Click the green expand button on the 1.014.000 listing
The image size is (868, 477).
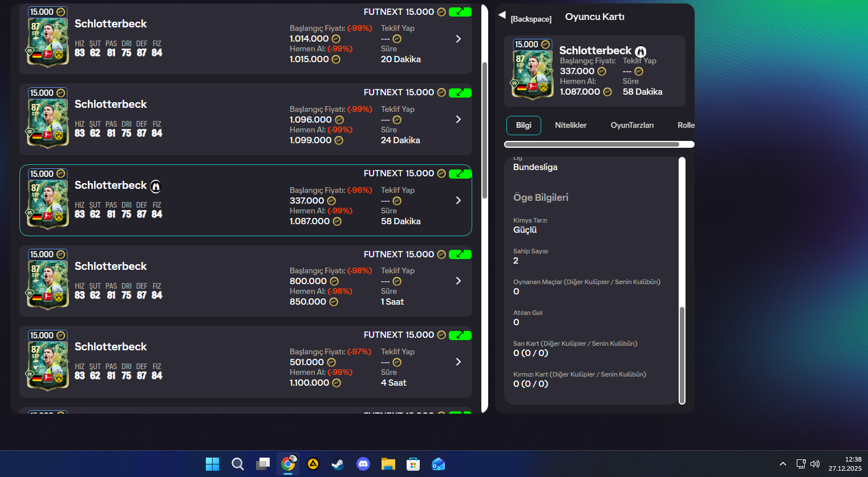[460, 12]
